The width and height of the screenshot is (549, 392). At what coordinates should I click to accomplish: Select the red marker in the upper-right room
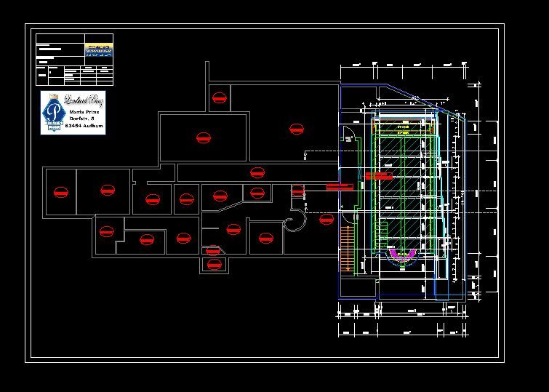click(296, 129)
